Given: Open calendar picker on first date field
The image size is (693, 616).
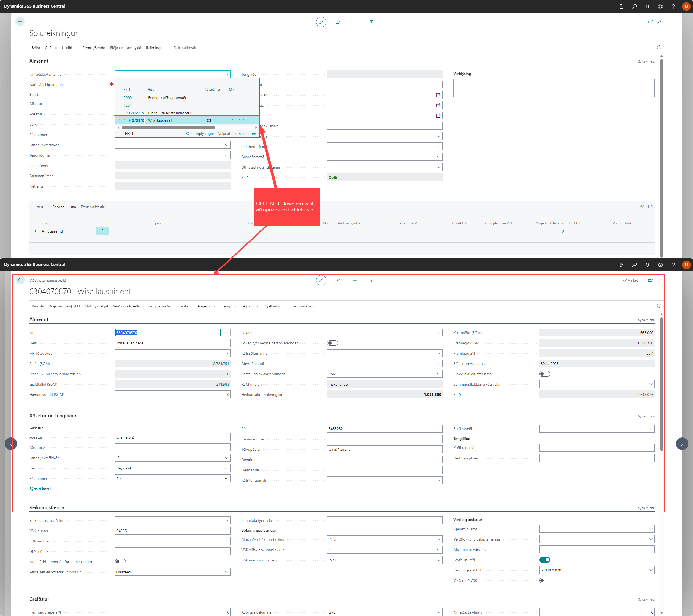Looking at the screenshot, I should coord(438,95).
